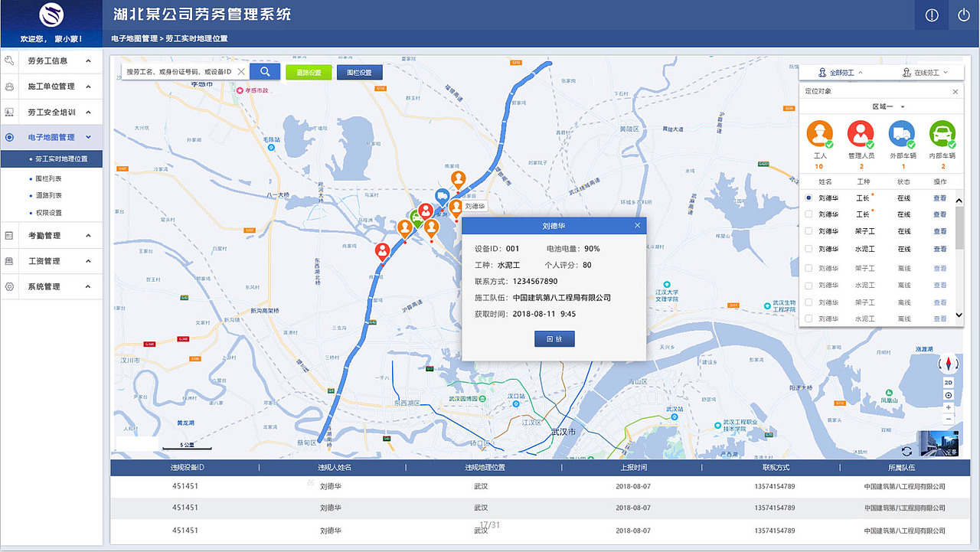Viewport: 980px width, 552px height.
Task: Select the orange 工人 category icon
Action: (x=819, y=134)
